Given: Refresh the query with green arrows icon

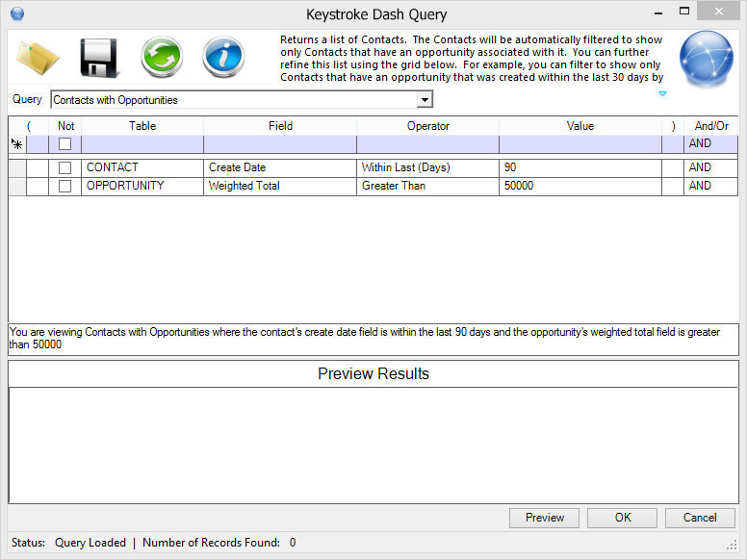Looking at the screenshot, I should pos(162,57).
